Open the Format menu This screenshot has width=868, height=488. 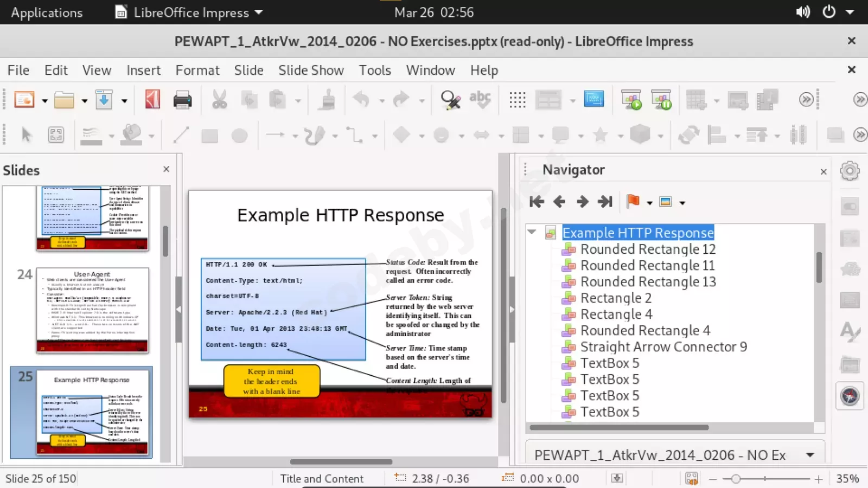(x=197, y=70)
